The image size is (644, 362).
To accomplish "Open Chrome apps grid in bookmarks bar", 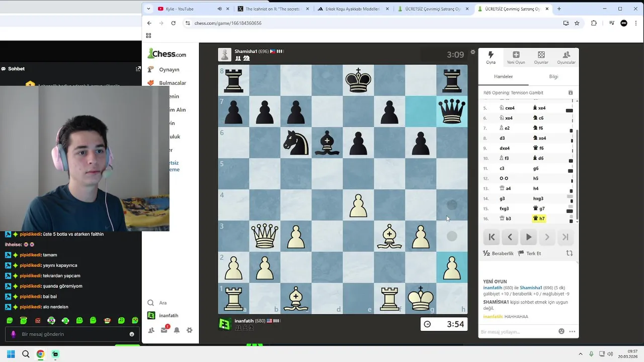I will coord(148,35).
